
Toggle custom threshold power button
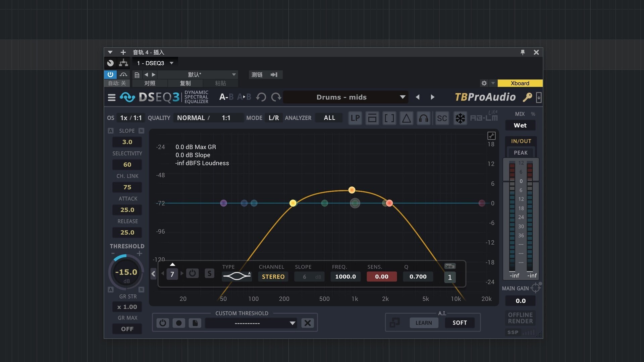click(163, 323)
